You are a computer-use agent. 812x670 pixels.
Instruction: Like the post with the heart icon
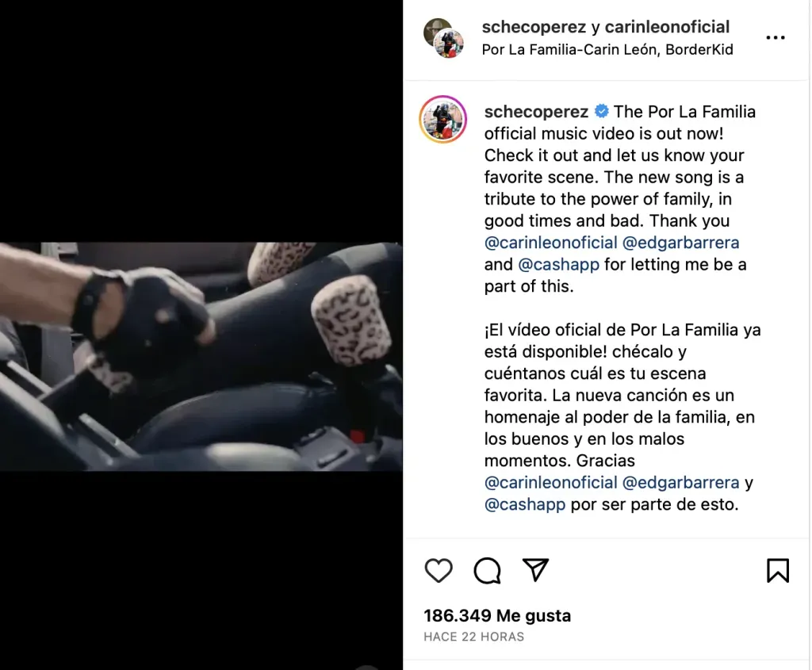(x=439, y=571)
